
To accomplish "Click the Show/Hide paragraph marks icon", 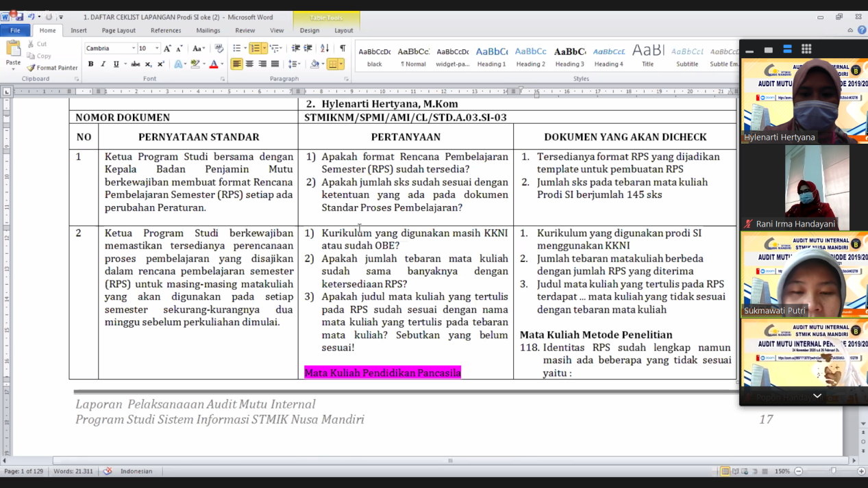I will coord(343,49).
